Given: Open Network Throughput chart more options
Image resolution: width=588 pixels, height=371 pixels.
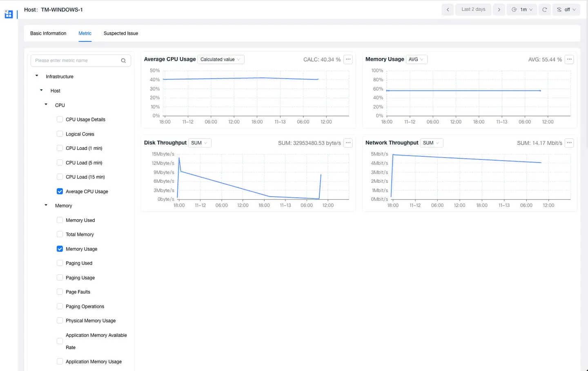Looking at the screenshot, I should click(569, 143).
